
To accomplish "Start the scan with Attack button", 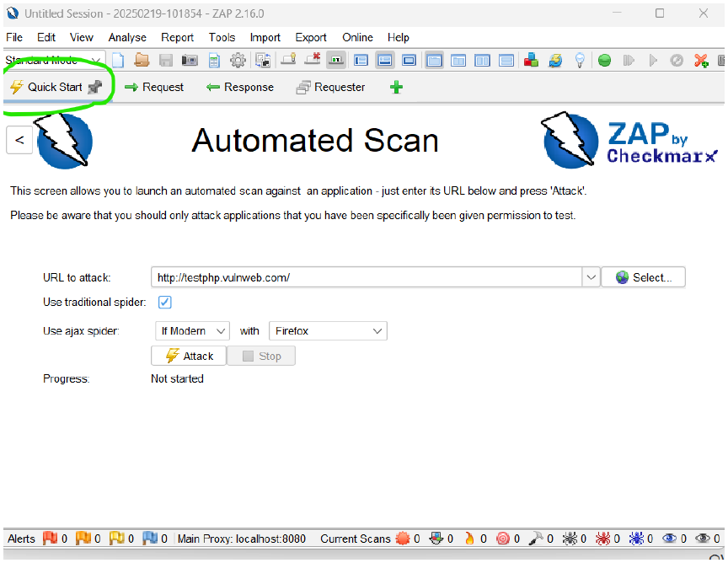I will click(x=189, y=356).
